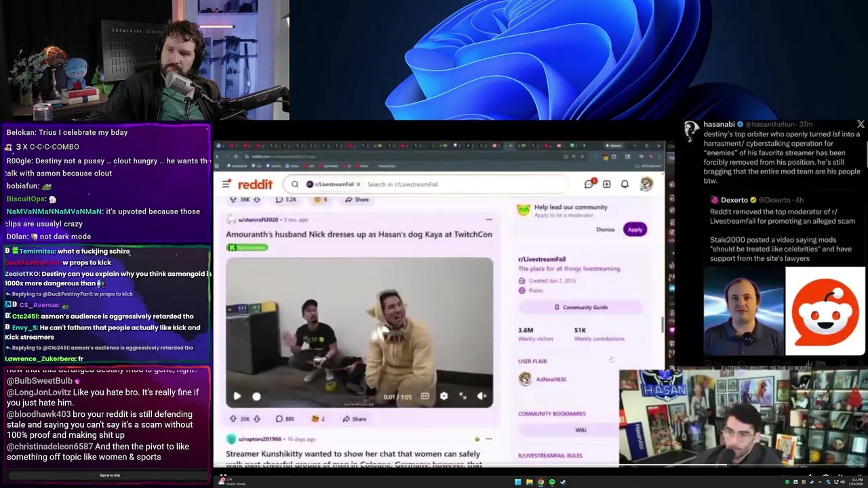Upvote the top post showing 36K
This screenshot has height=488, width=868.
point(233,199)
